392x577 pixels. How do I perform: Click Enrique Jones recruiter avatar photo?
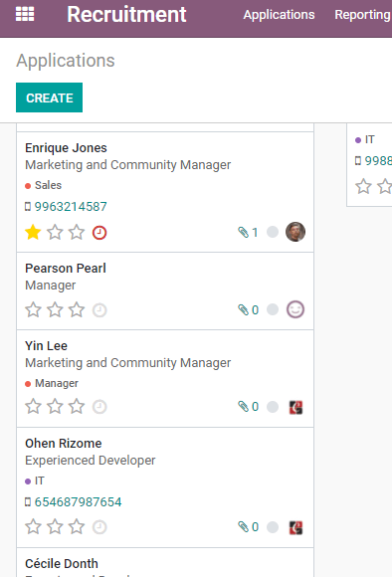coord(295,232)
